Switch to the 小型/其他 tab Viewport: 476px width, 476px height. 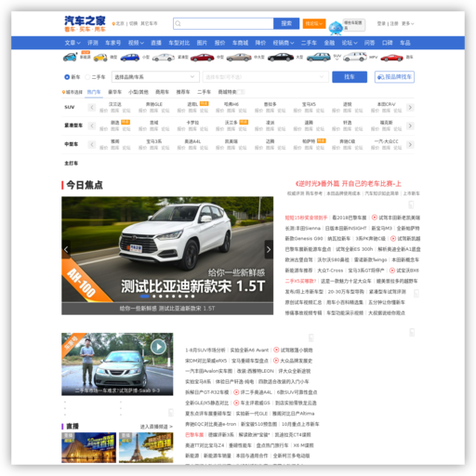point(139,92)
